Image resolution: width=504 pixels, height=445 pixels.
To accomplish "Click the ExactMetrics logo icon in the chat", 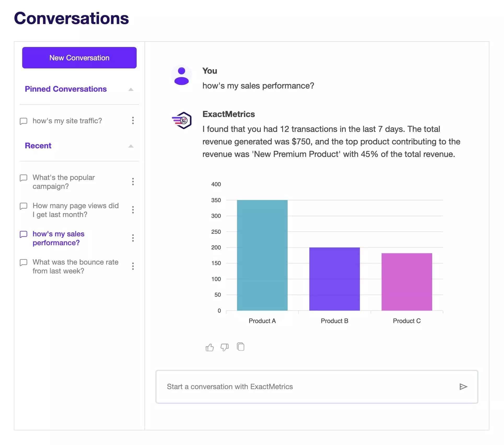I will (x=182, y=120).
